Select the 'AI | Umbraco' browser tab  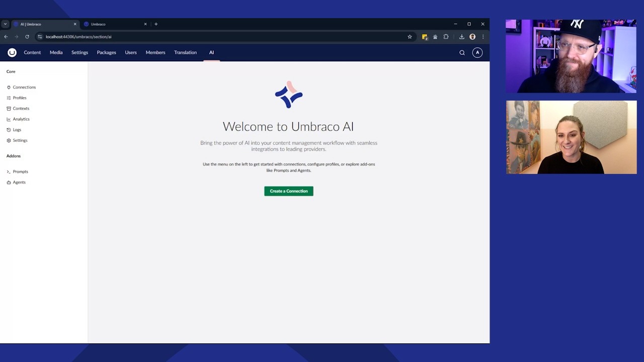click(x=45, y=24)
